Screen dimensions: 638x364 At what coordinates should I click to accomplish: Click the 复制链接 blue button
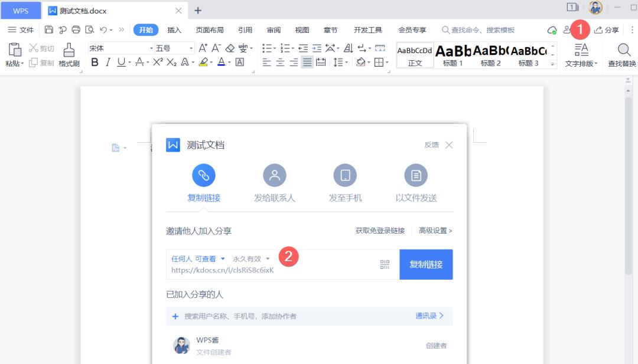(426, 264)
